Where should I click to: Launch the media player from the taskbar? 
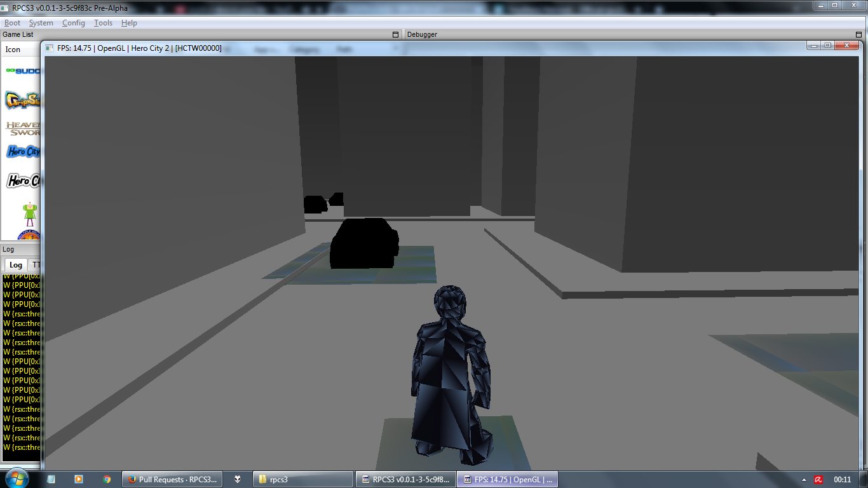[x=79, y=479]
